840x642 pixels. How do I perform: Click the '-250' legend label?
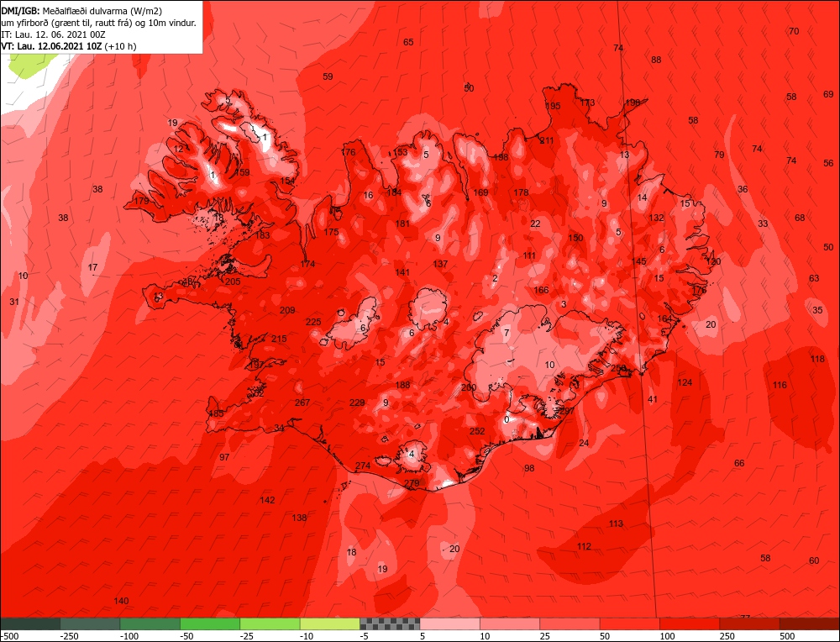(x=70, y=636)
